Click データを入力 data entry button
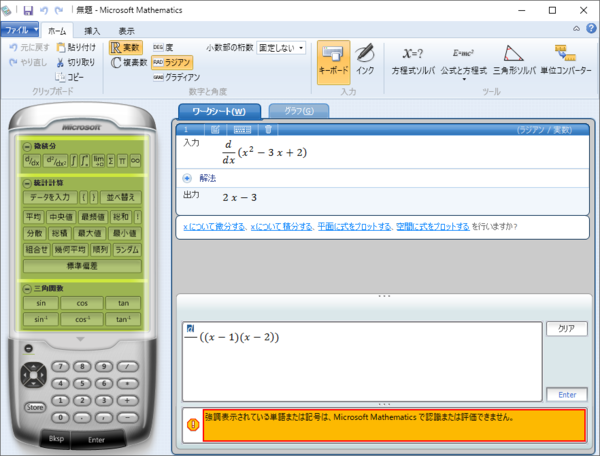This screenshot has height=456, width=600. (x=50, y=197)
